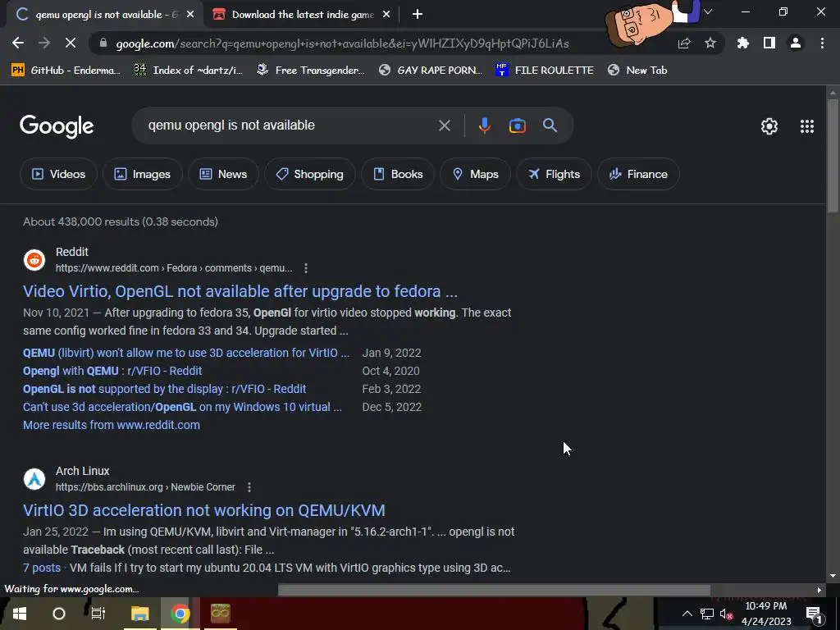Click the magnifier search button
Viewport: 840px width, 630px height.
(x=550, y=126)
